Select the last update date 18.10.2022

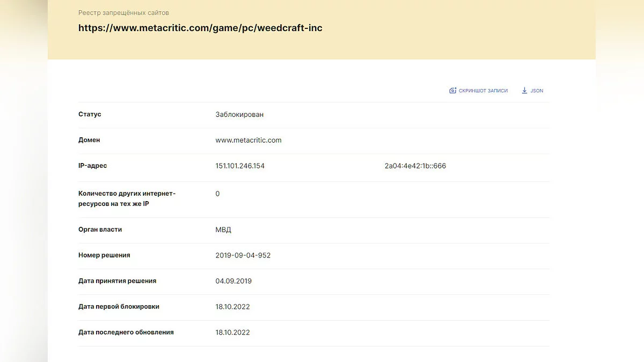click(x=232, y=333)
